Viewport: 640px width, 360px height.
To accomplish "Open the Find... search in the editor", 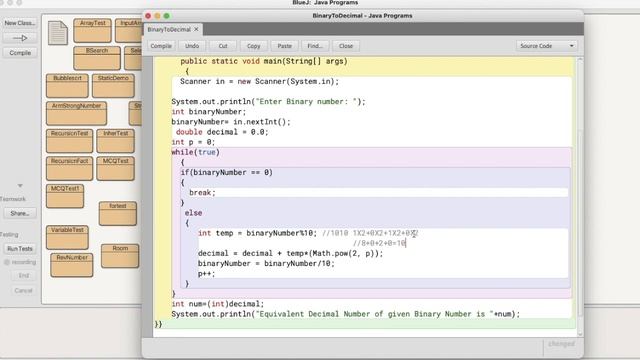I will 315,46.
